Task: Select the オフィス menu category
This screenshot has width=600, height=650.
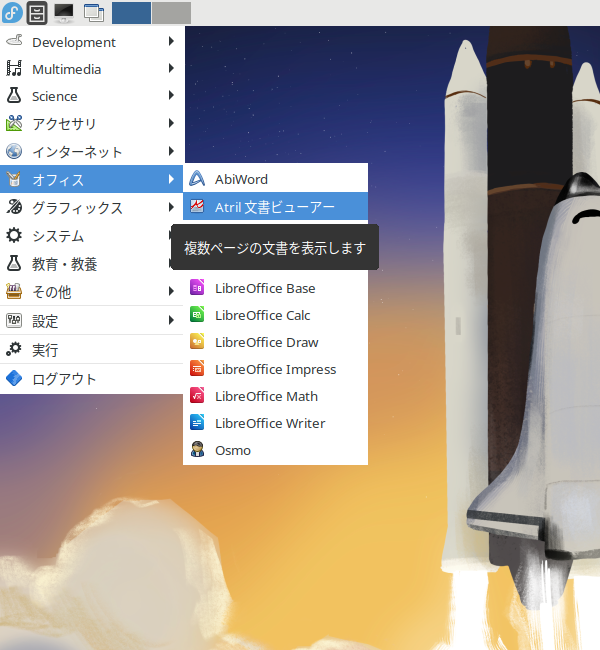Action: 91,179
